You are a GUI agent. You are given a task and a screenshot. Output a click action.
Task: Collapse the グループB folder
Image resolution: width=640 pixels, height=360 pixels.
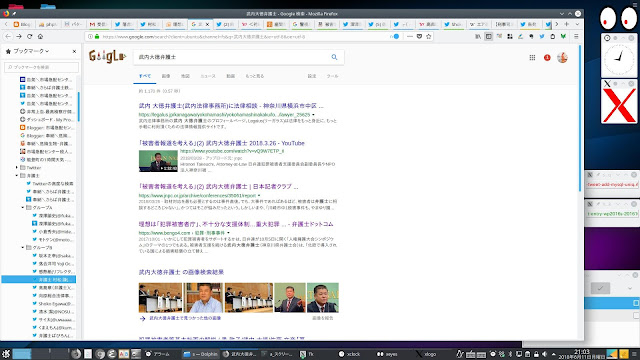(x=23, y=247)
